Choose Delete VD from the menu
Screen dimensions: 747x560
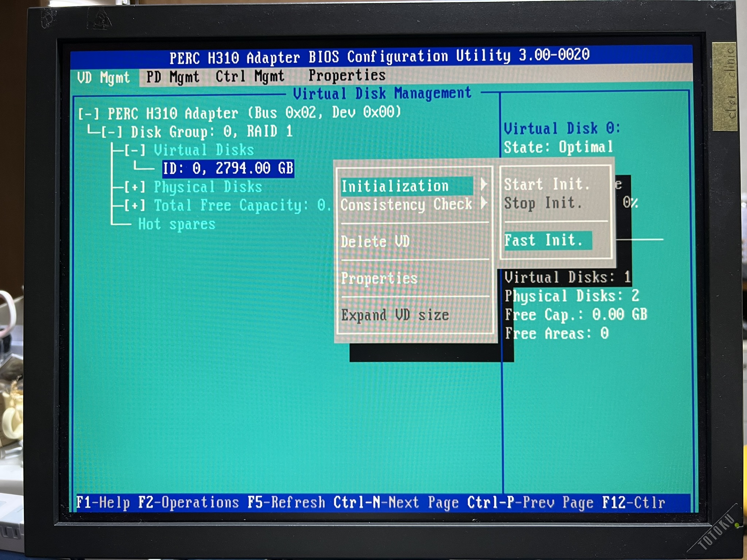pyautogui.click(x=375, y=241)
